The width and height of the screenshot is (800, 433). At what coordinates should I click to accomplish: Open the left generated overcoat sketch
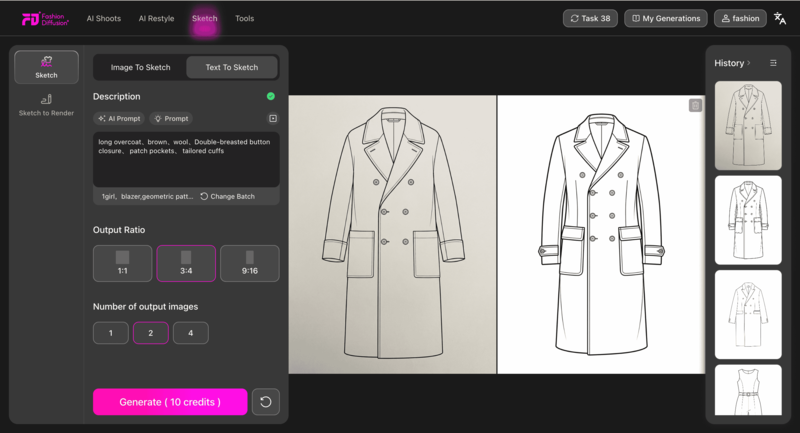point(392,234)
